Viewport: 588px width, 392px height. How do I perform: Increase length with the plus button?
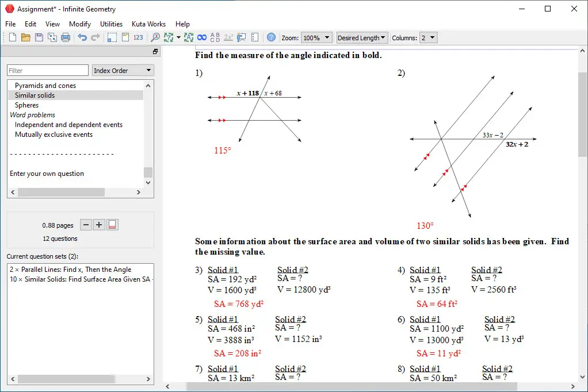(99, 225)
